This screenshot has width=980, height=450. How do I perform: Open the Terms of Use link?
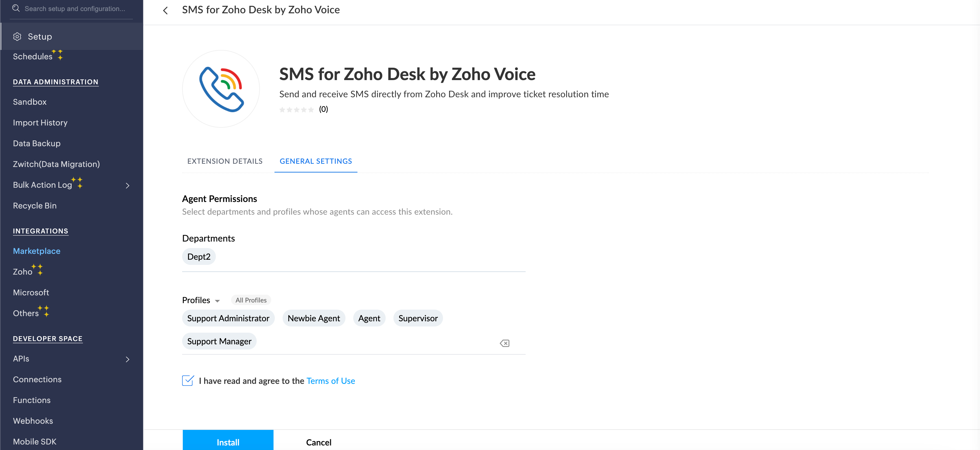(x=331, y=381)
